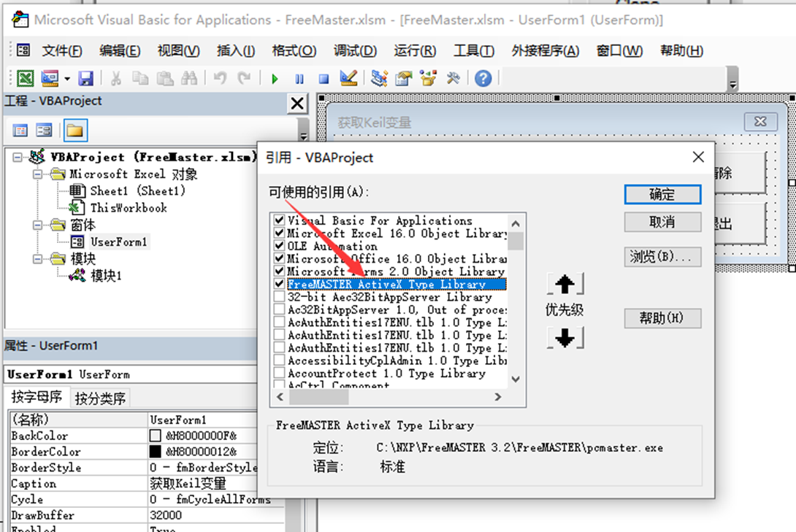Open the 编辑(E) menu

(120, 50)
